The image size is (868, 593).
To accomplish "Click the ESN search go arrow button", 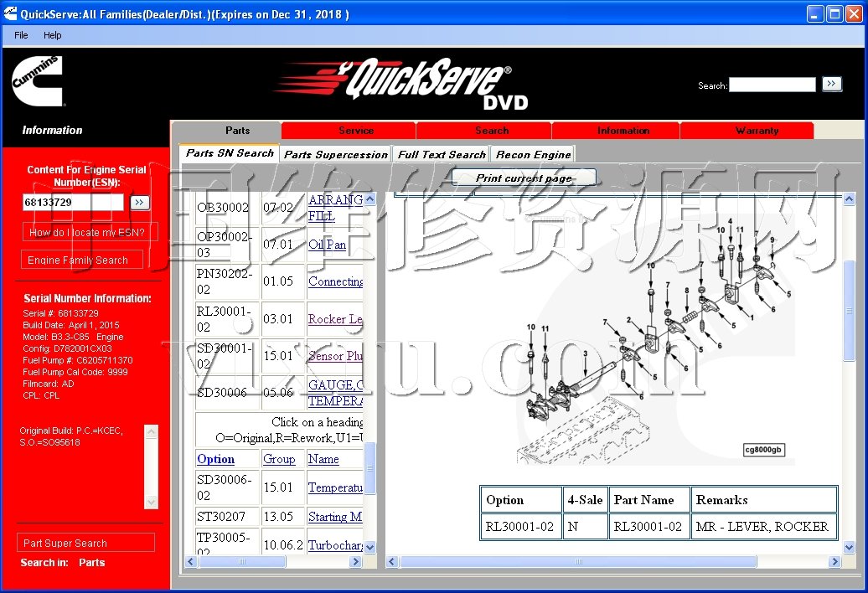I will click(x=140, y=203).
